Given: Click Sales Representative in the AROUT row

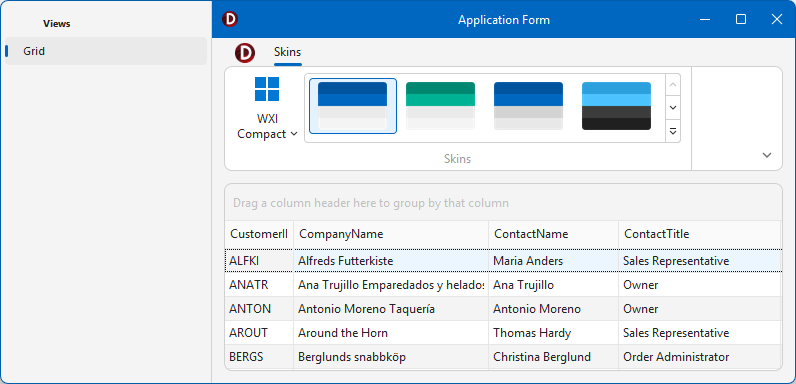Looking at the screenshot, I should [x=699, y=333].
